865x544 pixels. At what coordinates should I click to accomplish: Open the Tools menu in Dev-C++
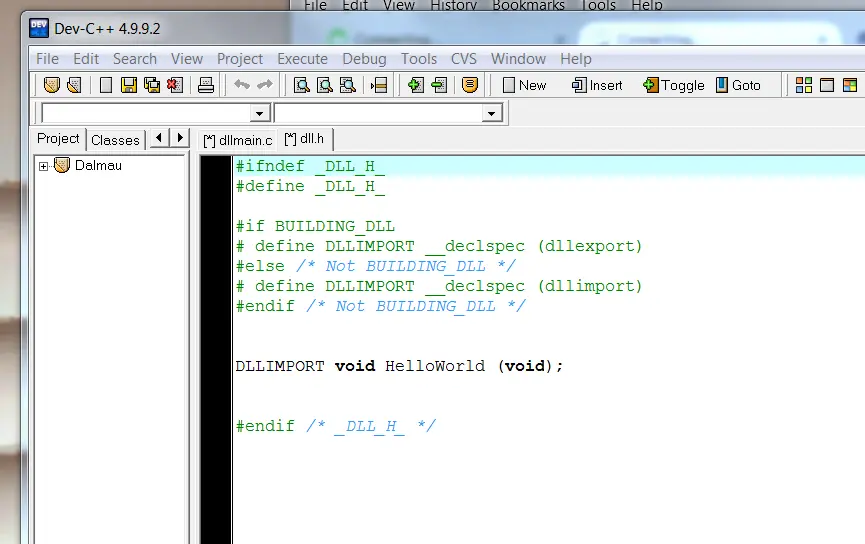(x=419, y=58)
